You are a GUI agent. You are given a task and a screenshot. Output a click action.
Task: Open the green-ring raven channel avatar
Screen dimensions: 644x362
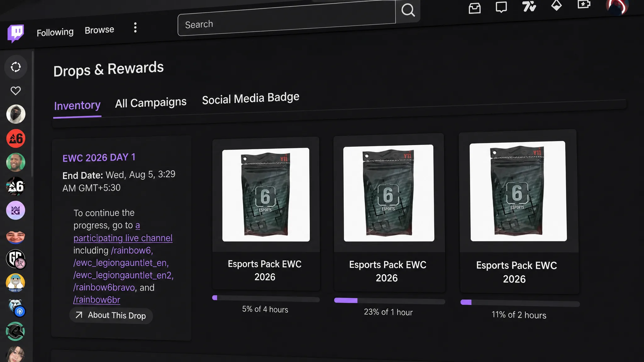coord(16,331)
